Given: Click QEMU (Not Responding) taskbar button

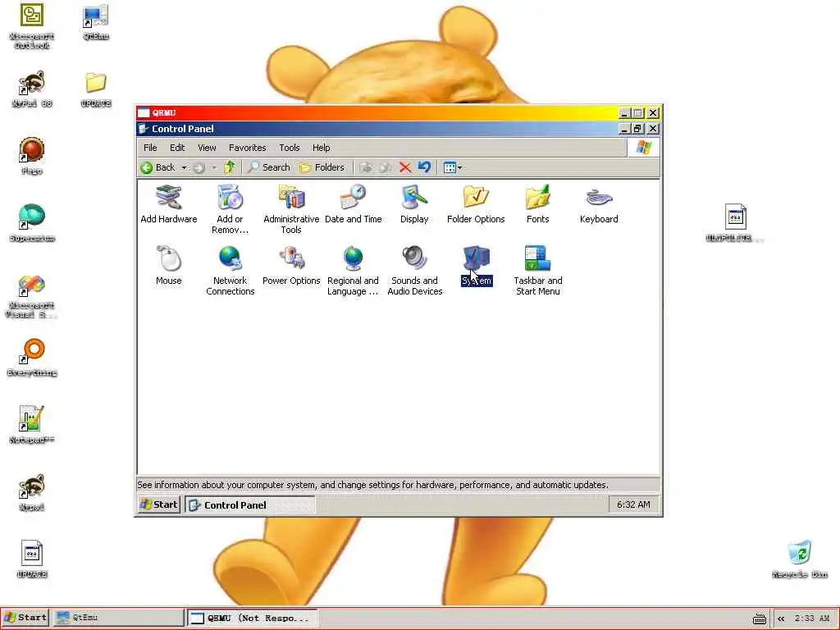Looking at the screenshot, I should point(253,618).
